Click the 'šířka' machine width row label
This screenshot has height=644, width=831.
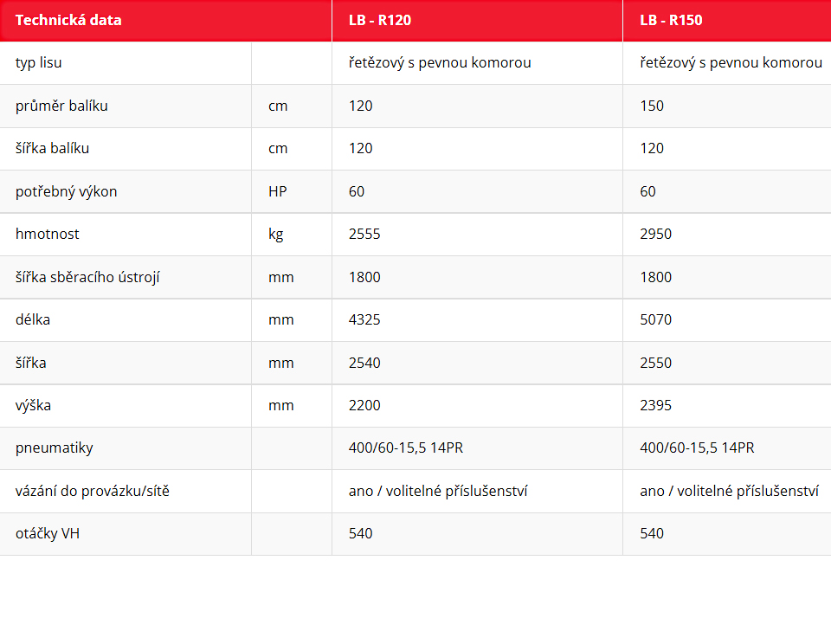tap(31, 363)
